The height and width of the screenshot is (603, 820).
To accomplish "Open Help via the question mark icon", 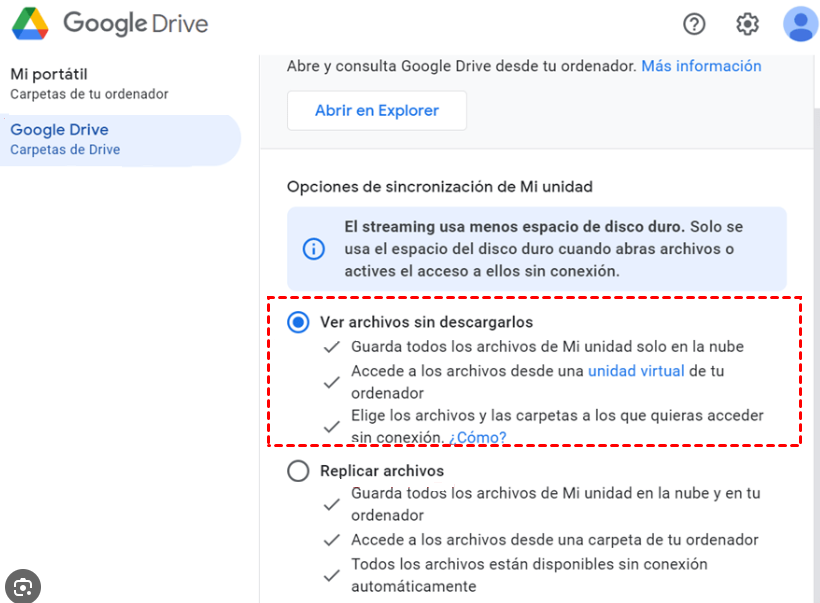I will 694,24.
